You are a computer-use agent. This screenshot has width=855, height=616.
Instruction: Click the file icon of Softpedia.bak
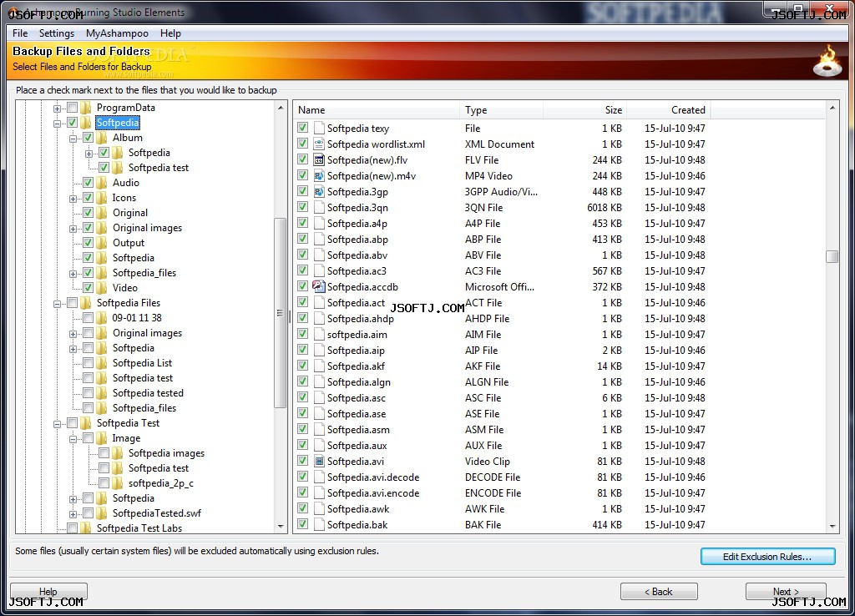click(319, 524)
